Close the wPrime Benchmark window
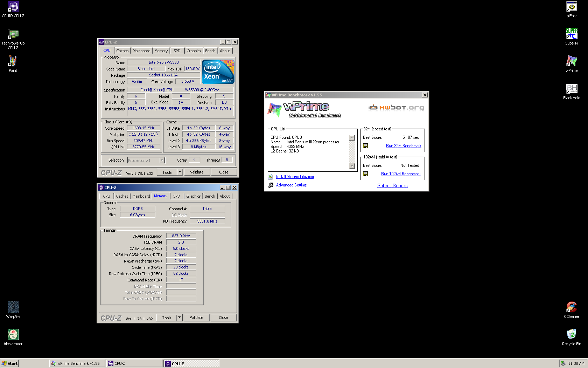This screenshot has height=368, width=588. point(425,95)
